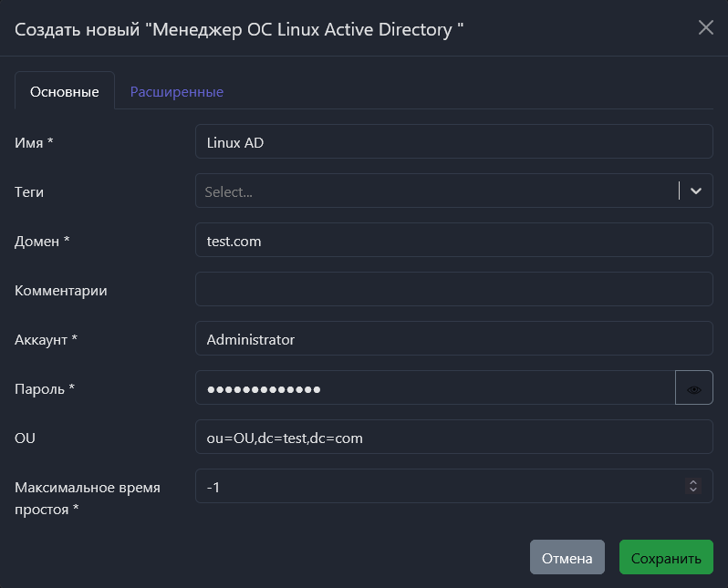Image resolution: width=728 pixels, height=588 pixels.
Task: Focus the idle time field showing -1
Action: (x=438, y=487)
